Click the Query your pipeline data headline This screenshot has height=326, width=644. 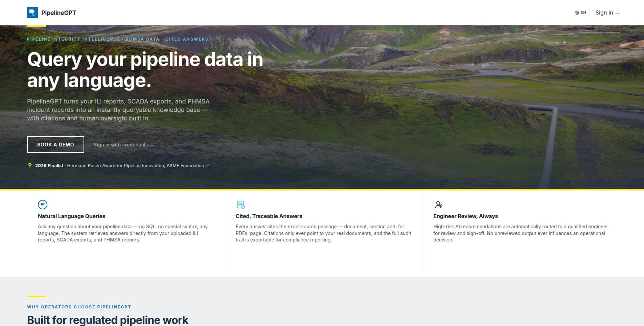click(145, 70)
